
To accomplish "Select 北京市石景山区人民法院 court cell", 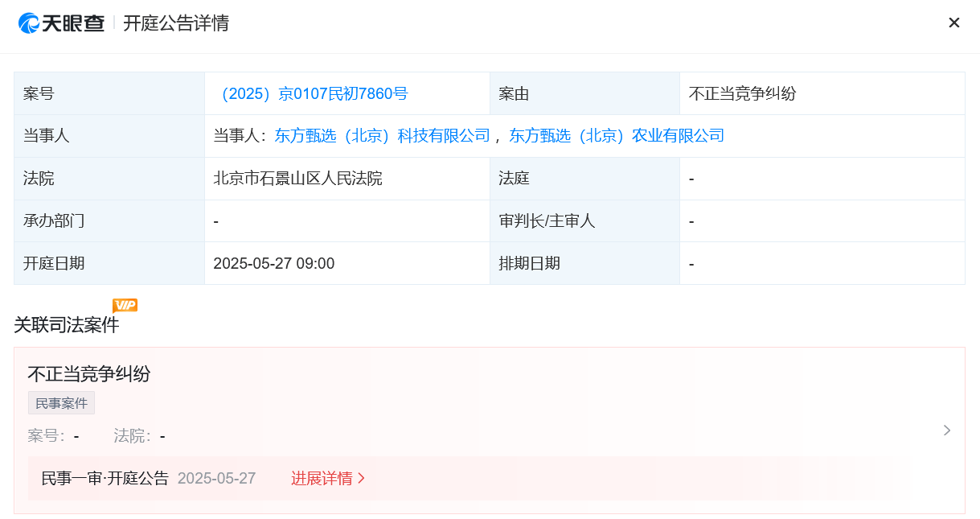I will pos(347,179).
